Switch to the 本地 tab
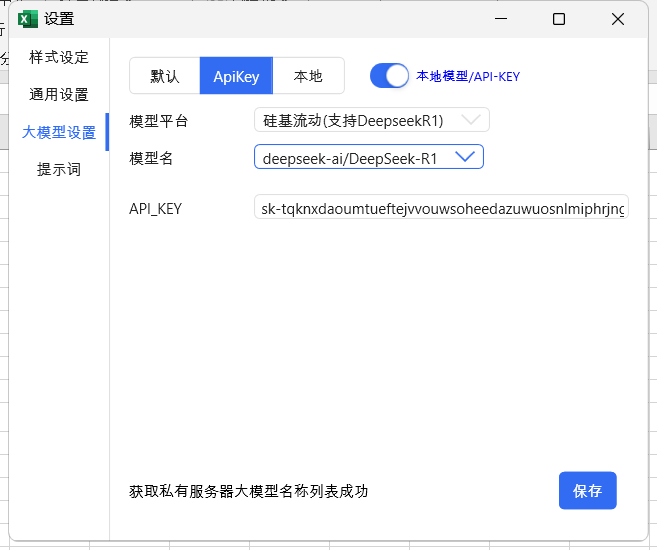Screen dimensions: 657x550 click(308, 76)
